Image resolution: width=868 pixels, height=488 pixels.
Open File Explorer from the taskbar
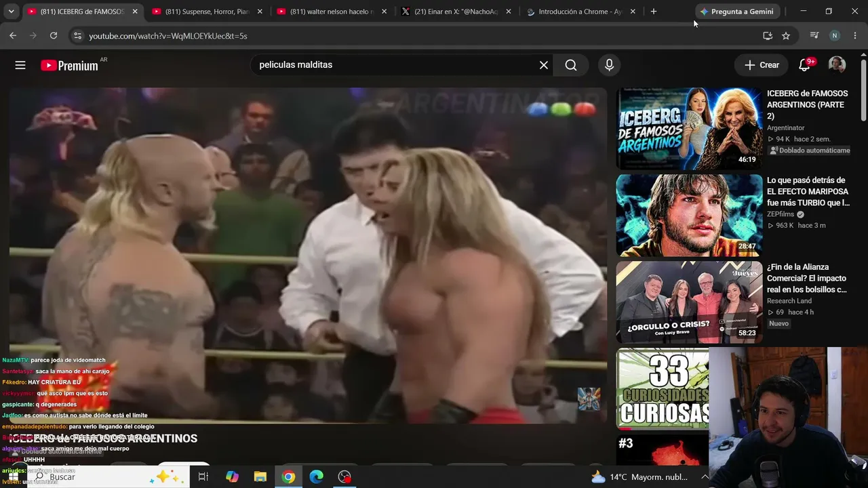(x=260, y=476)
